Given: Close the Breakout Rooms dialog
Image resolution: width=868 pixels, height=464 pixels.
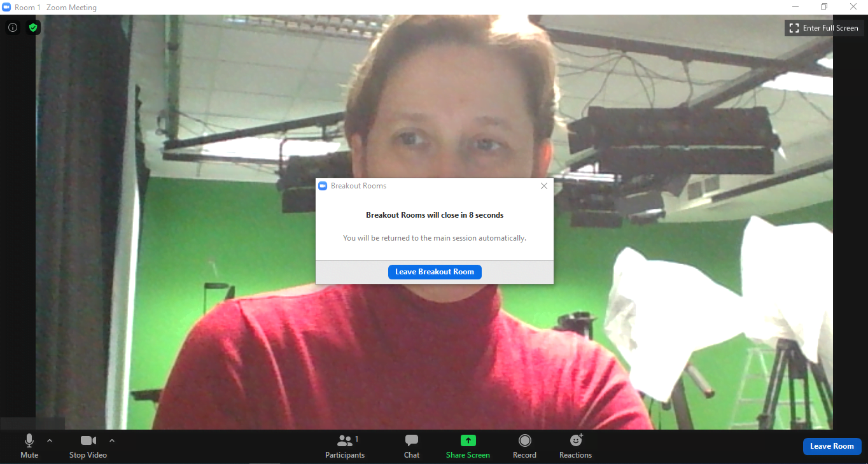Looking at the screenshot, I should (543, 186).
